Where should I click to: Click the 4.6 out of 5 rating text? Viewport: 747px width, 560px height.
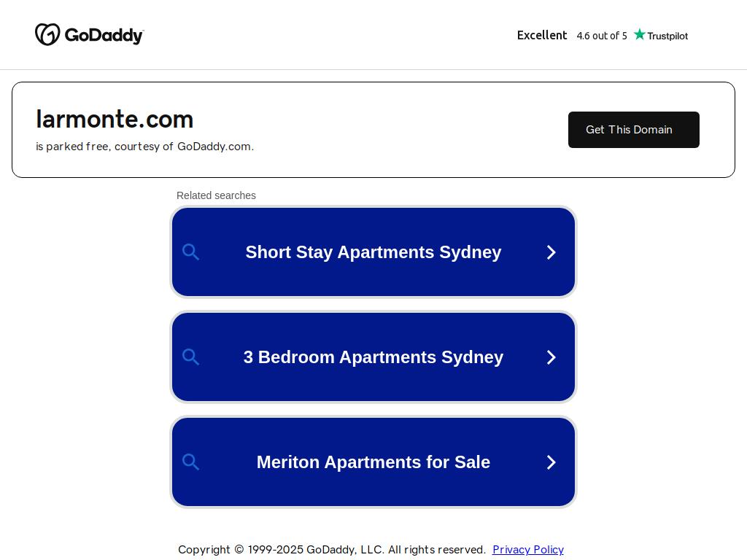coord(602,36)
